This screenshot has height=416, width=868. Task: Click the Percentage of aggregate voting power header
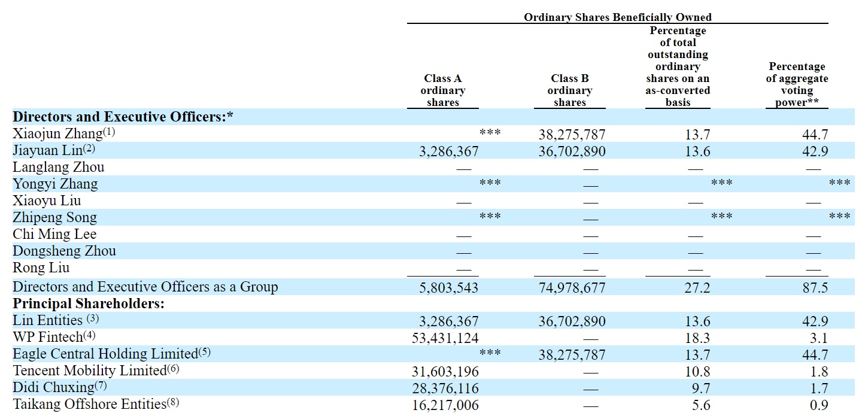click(797, 84)
